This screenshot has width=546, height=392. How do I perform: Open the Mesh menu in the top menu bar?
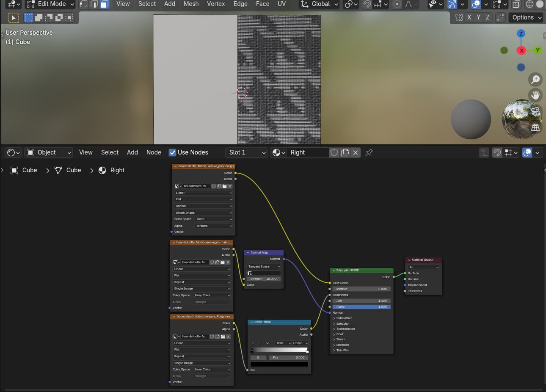coord(191,4)
